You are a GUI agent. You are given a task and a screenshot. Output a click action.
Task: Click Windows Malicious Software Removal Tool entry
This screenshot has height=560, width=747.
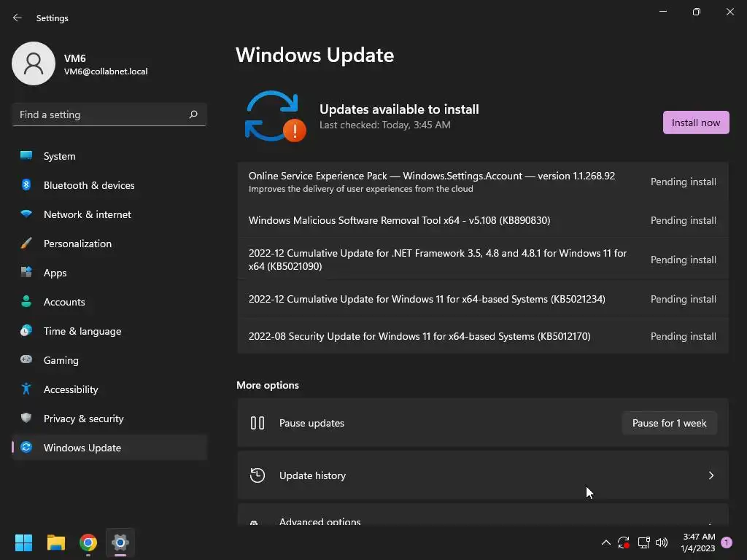tap(399, 220)
